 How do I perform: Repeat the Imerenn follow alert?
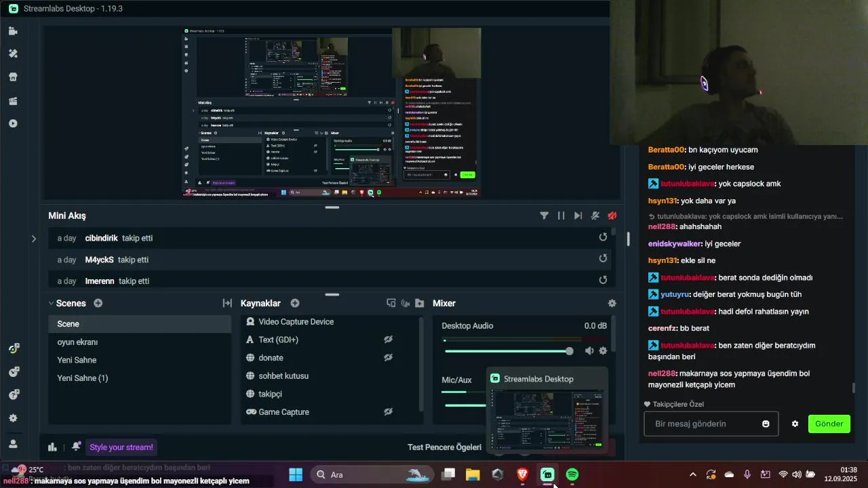[x=603, y=280]
